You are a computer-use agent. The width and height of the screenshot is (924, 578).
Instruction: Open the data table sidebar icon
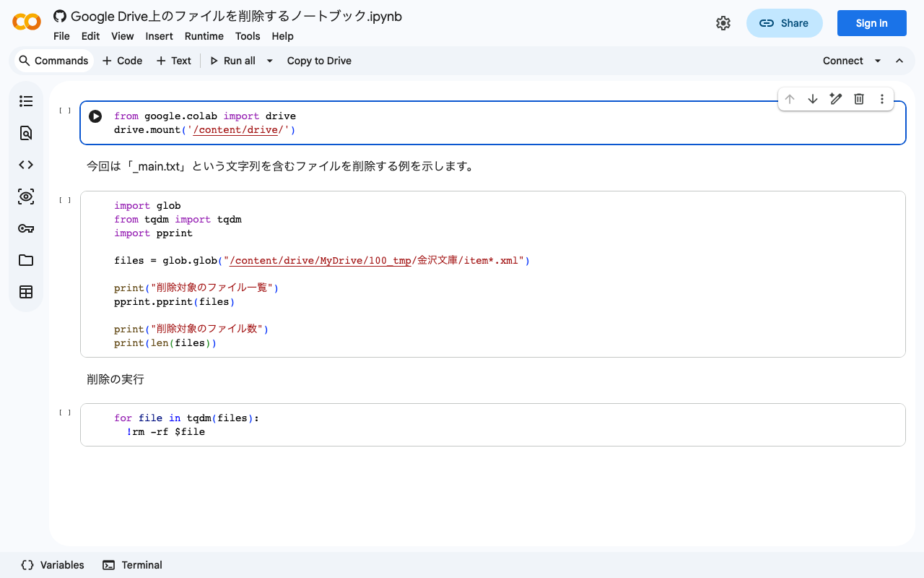[x=26, y=292]
